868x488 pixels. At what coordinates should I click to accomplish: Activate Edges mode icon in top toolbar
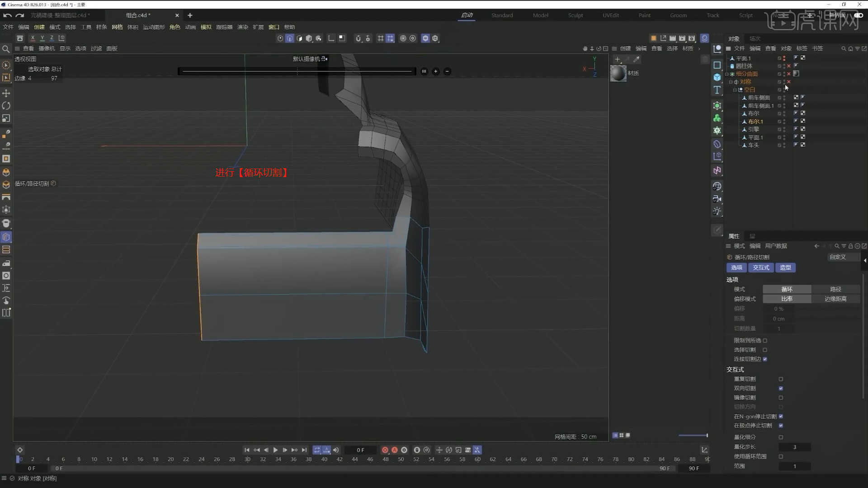tap(290, 38)
